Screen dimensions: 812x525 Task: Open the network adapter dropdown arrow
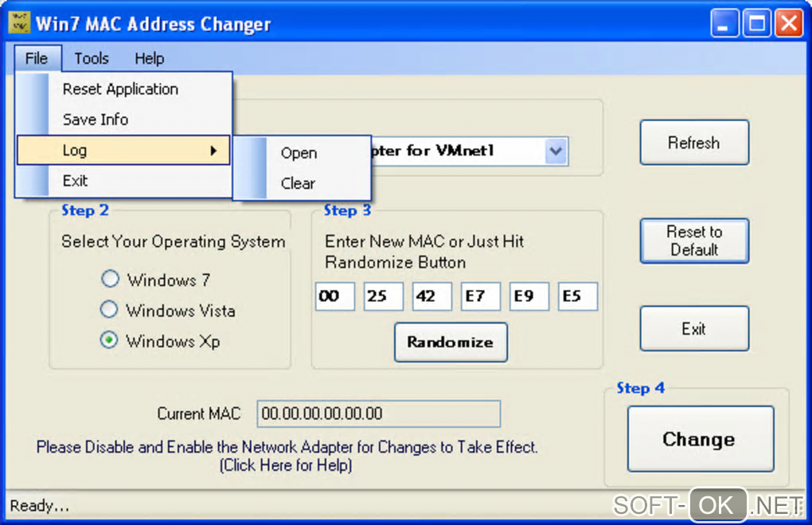click(556, 151)
